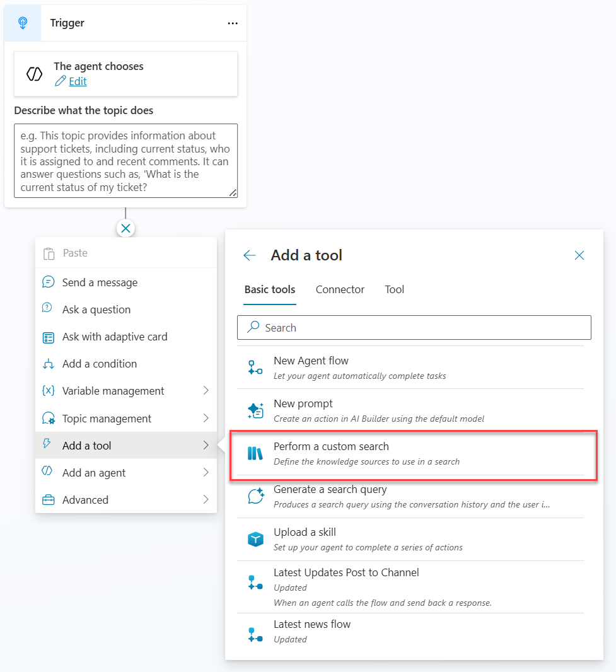616x672 pixels.
Task: Click the topic description text area
Action: click(x=125, y=161)
